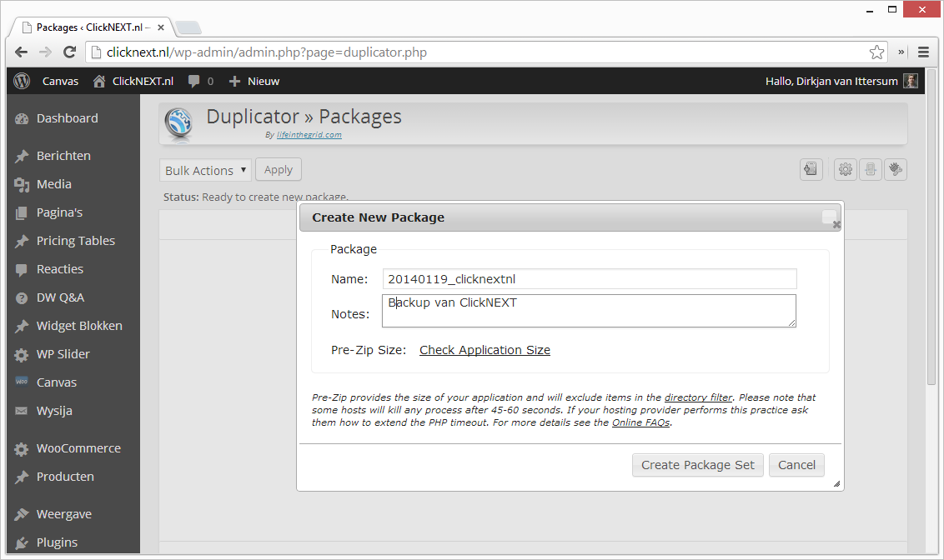Go back with browser back arrow
The image size is (944, 560).
(21, 52)
